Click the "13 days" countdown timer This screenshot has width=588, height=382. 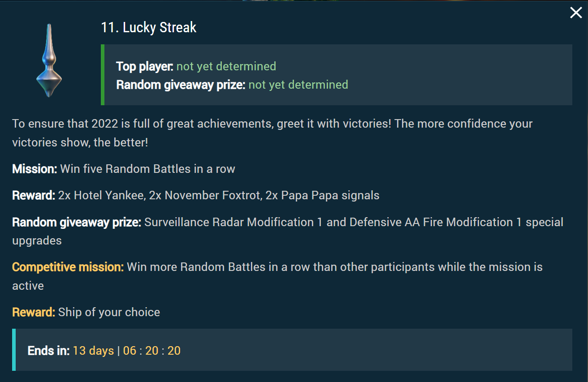93,351
